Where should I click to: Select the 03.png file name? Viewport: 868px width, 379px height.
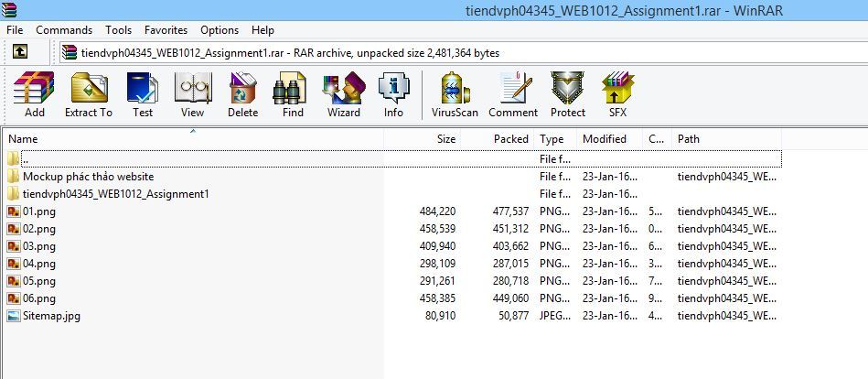click(x=39, y=246)
